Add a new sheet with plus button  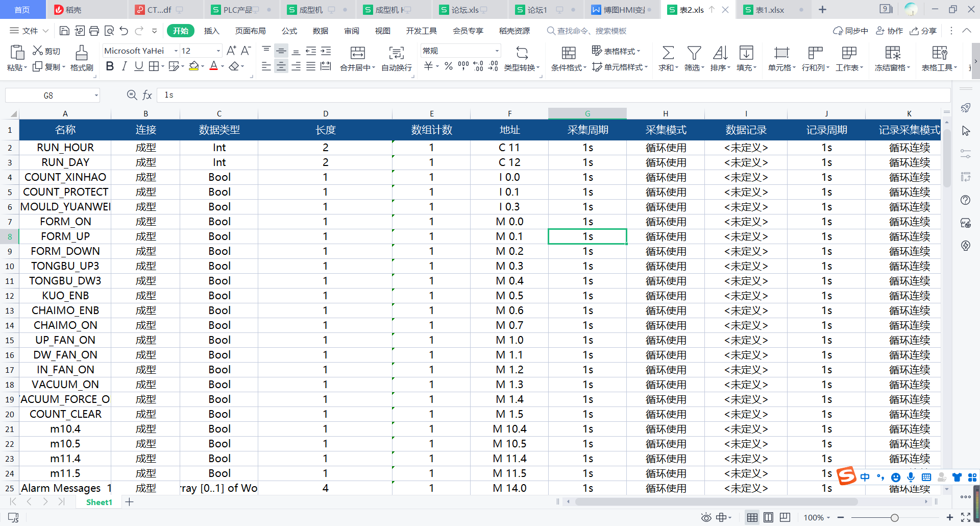[130, 502]
